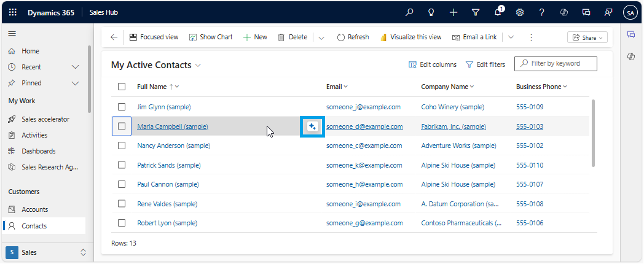Select the Nancy Anderson row checkbox
Viewport: 644px width, 264px height.
click(122, 146)
